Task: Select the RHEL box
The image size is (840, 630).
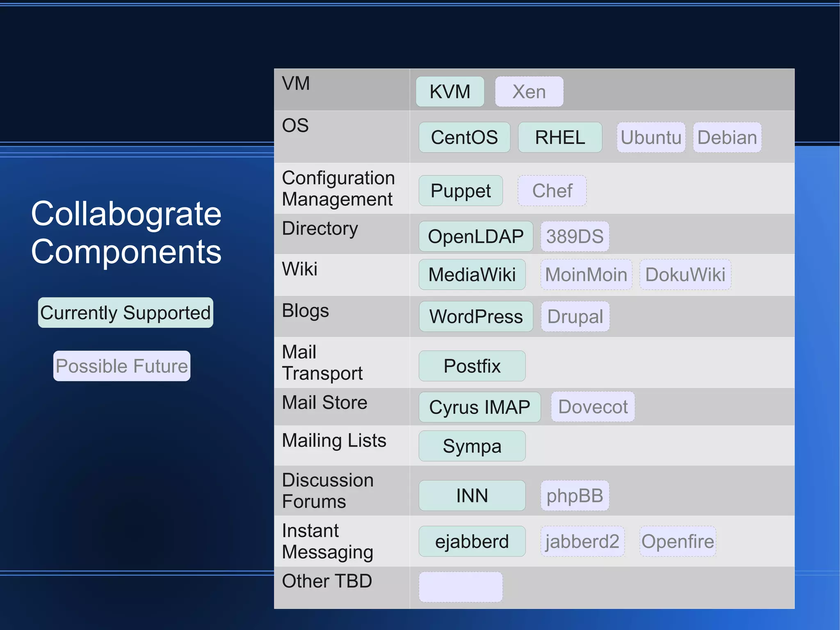Action: (x=560, y=137)
